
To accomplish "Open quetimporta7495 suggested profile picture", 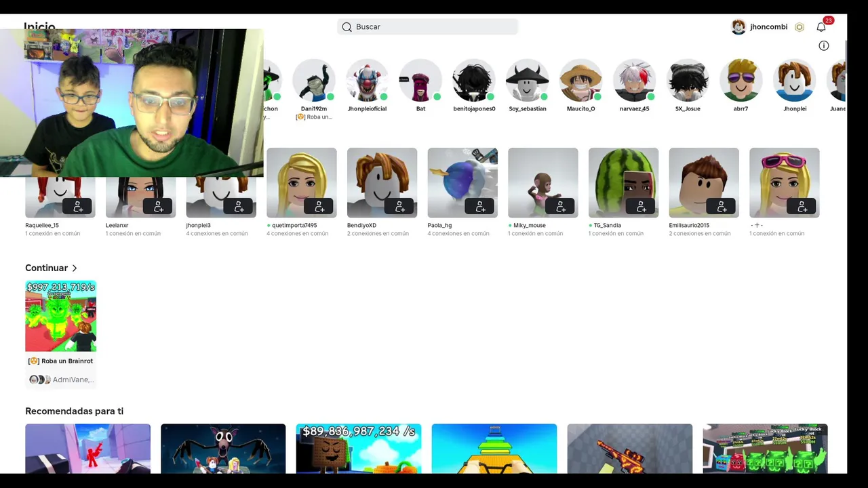I will pyautogui.click(x=302, y=183).
